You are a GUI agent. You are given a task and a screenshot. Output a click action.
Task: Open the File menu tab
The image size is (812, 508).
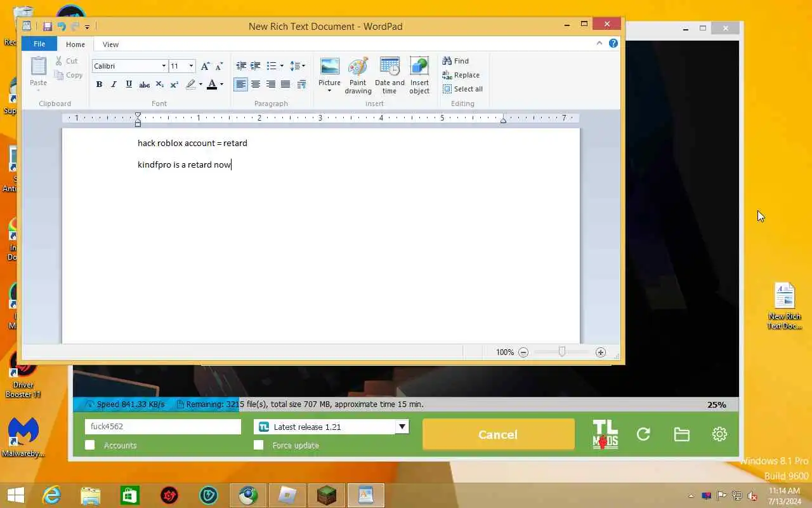[39, 44]
